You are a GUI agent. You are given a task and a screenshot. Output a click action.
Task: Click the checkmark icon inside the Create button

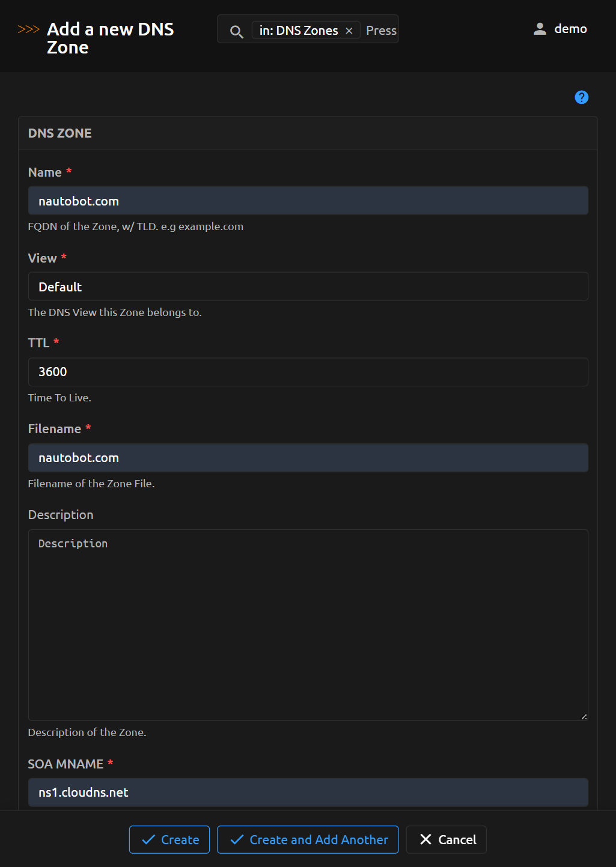[148, 839]
